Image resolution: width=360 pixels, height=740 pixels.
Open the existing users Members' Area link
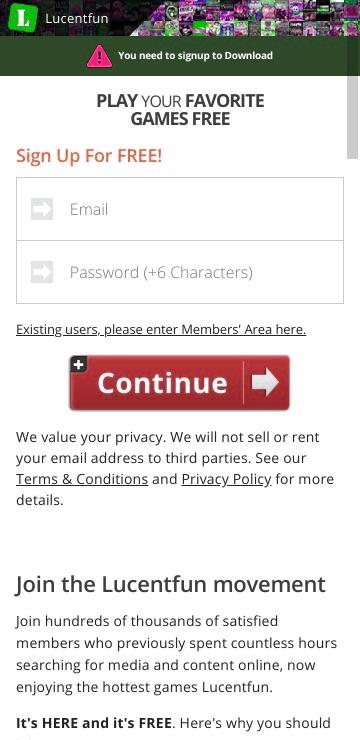161,329
